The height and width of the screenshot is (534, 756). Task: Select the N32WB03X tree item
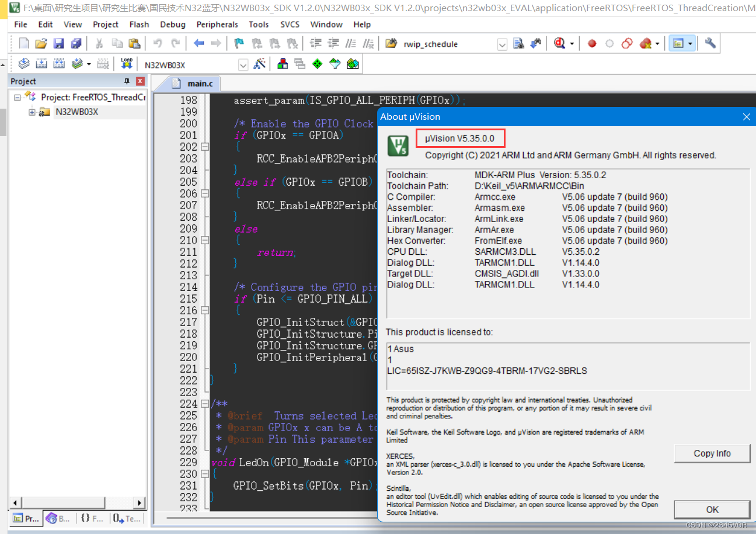pos(76,112)
